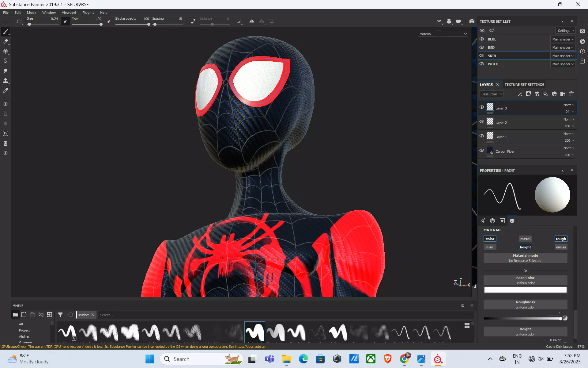Switch to Texture Set Settings tab

pos(524,85)
